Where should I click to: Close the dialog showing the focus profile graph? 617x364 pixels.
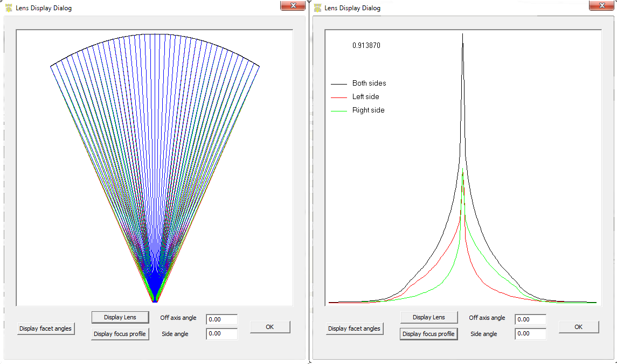[602, 5]
